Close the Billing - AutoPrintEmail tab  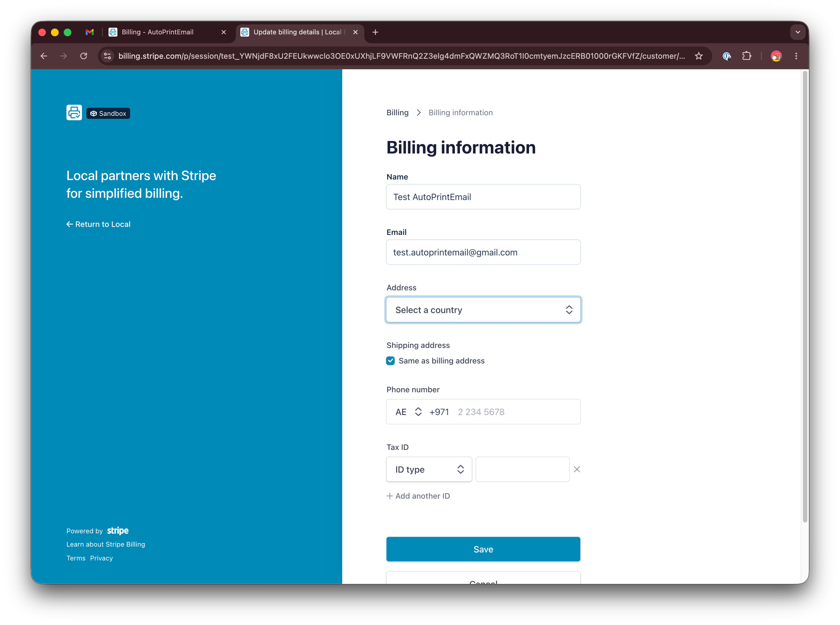point(224,32)
